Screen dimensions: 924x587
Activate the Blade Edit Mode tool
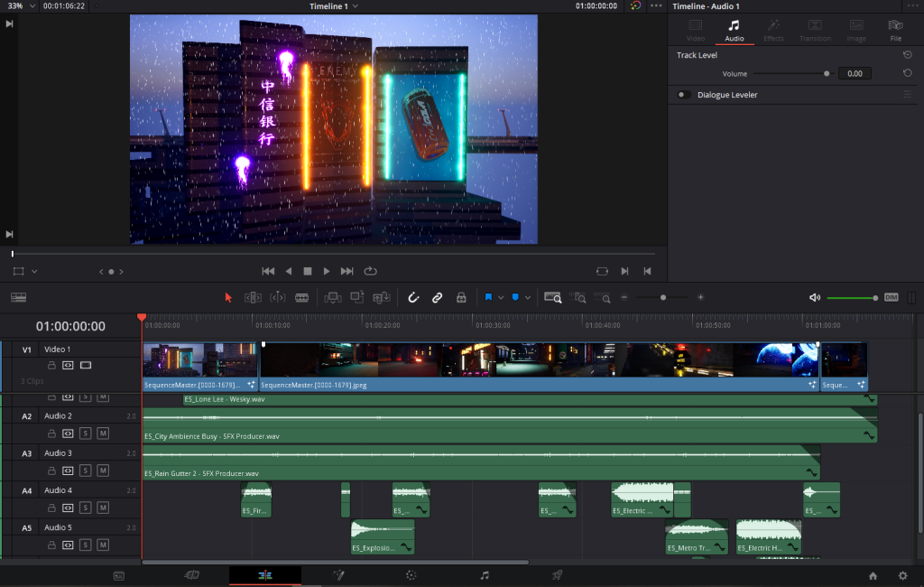coord(302,297)
